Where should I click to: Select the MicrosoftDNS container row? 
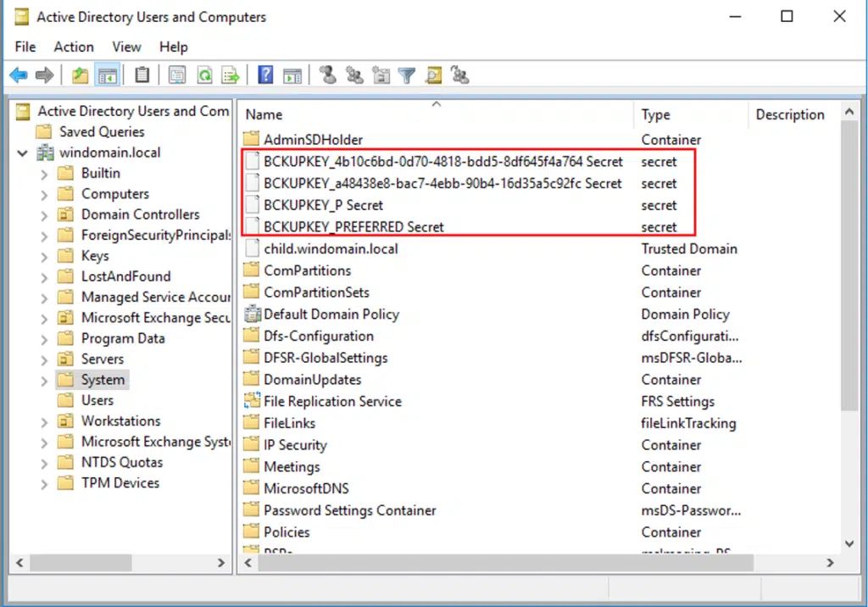306,488
